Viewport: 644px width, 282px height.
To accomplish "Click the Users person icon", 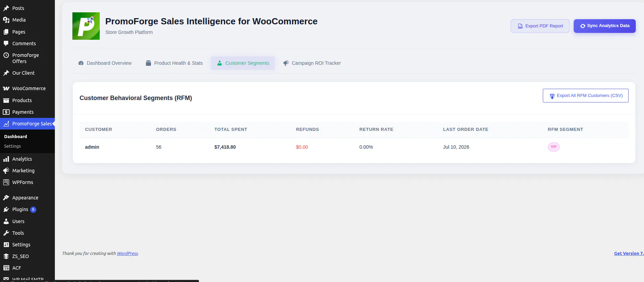I will [x=6, y=221].
